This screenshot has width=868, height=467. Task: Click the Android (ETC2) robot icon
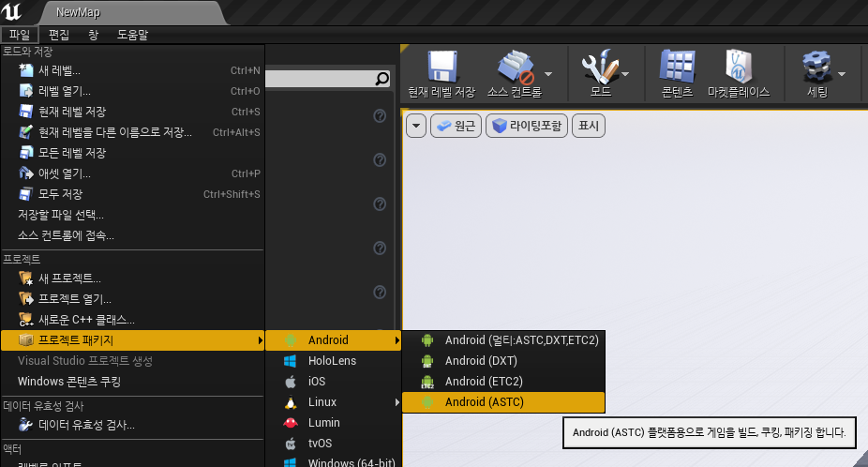pos(427,382)
